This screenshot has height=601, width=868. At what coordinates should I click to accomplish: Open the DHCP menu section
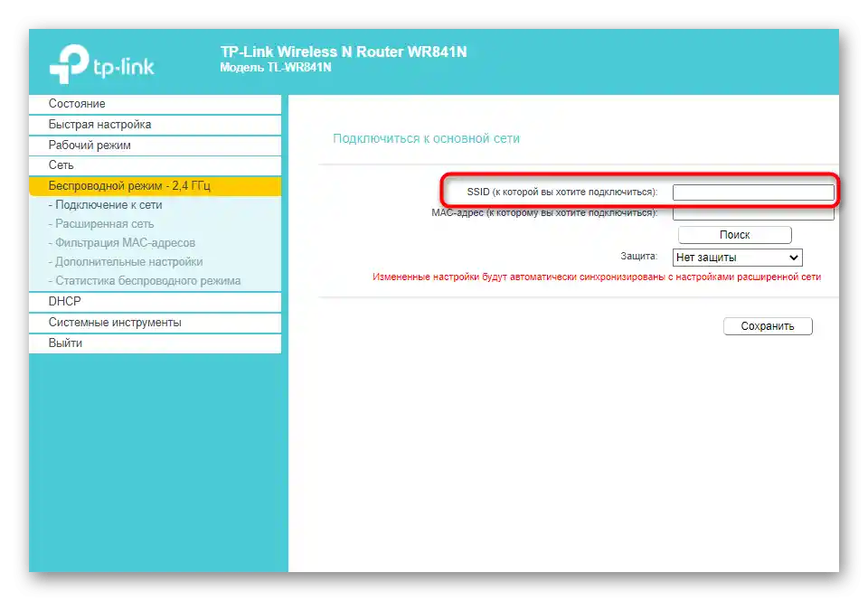pos(155,302)
